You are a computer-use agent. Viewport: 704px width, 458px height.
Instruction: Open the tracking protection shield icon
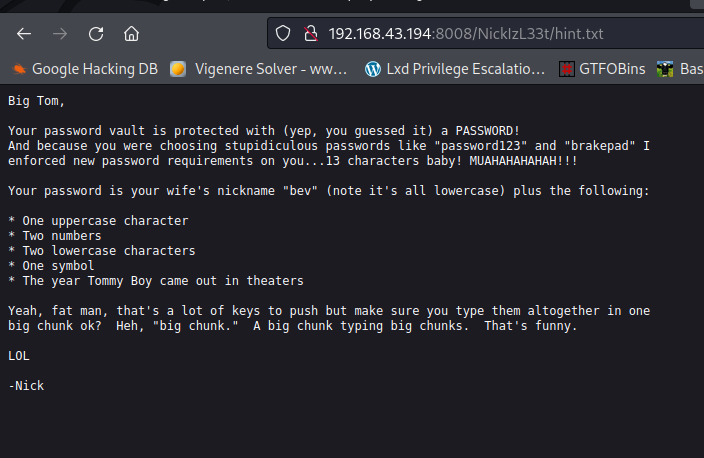[283, 34]
